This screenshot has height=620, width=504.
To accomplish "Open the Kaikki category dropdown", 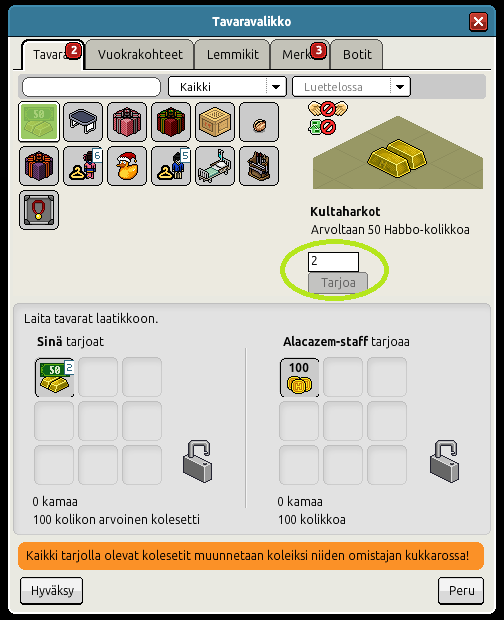I will pos(227,87).
